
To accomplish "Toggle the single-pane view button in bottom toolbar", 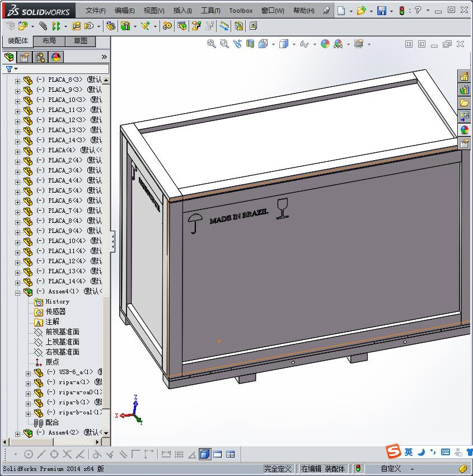I will click(x=218, y=454).
